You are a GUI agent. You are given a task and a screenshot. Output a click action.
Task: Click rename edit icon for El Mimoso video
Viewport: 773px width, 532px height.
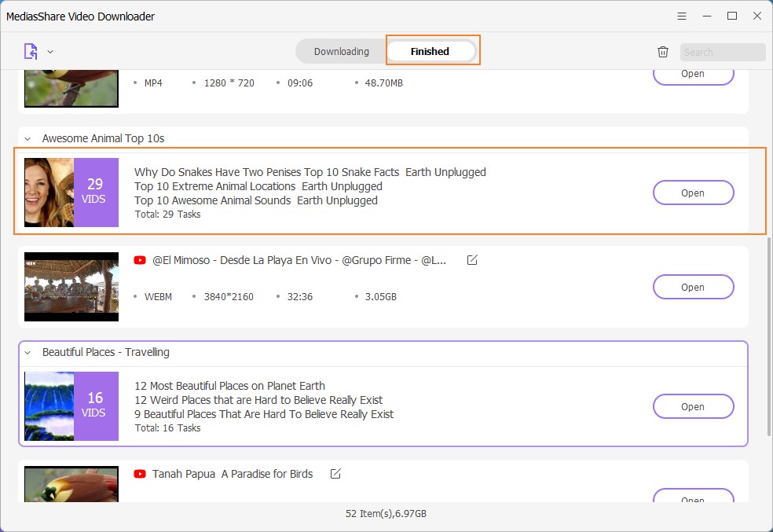coord(472,260)
